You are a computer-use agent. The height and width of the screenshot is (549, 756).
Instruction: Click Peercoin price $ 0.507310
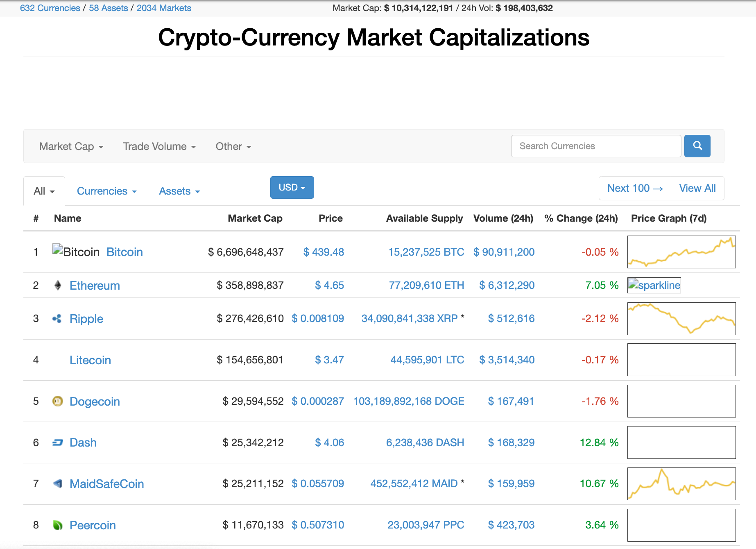pyautogui.click(x=318, y=525)
